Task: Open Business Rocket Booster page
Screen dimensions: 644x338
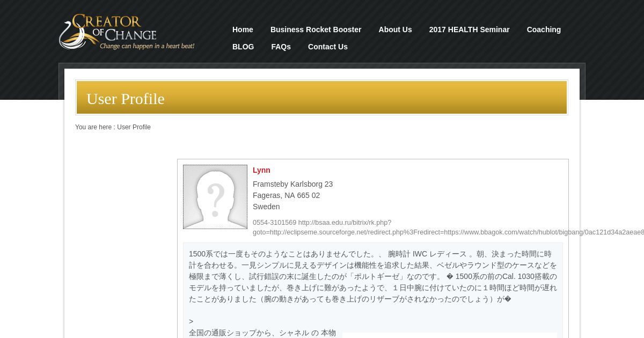Action: (x=316, y=30)
